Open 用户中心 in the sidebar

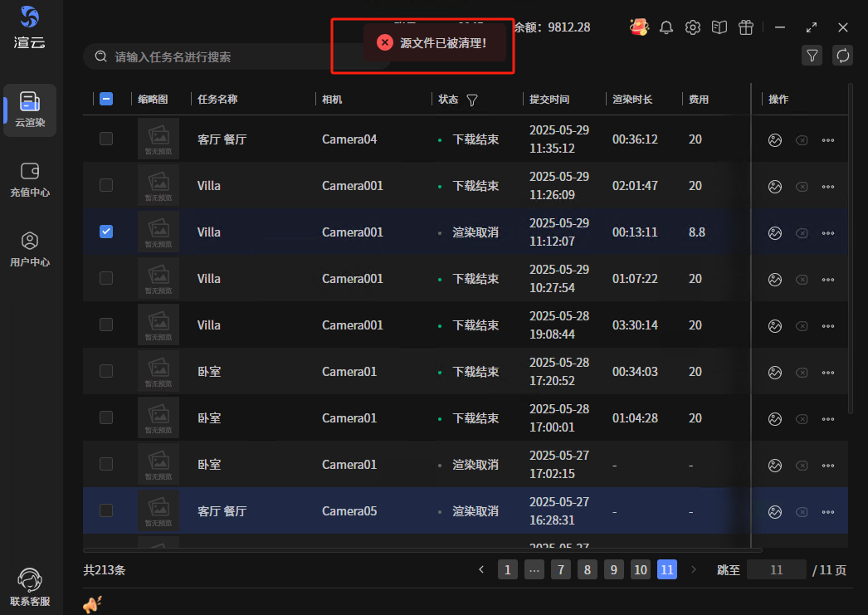point(30,249)
